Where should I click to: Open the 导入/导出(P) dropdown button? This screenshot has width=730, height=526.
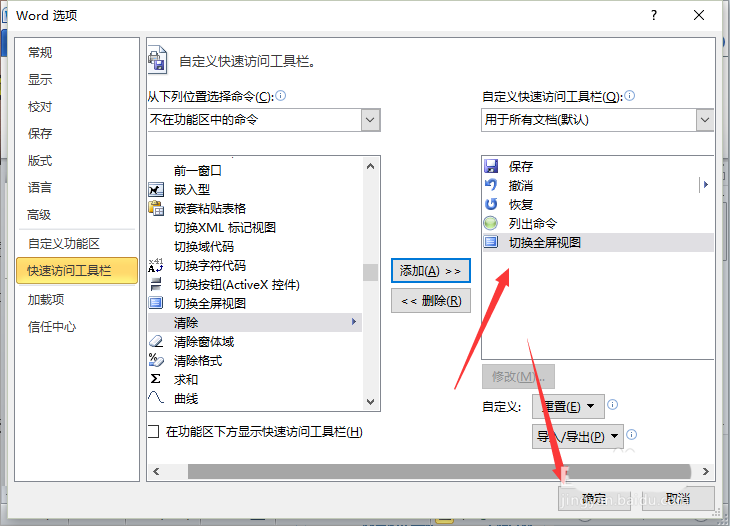click(578, 436)
